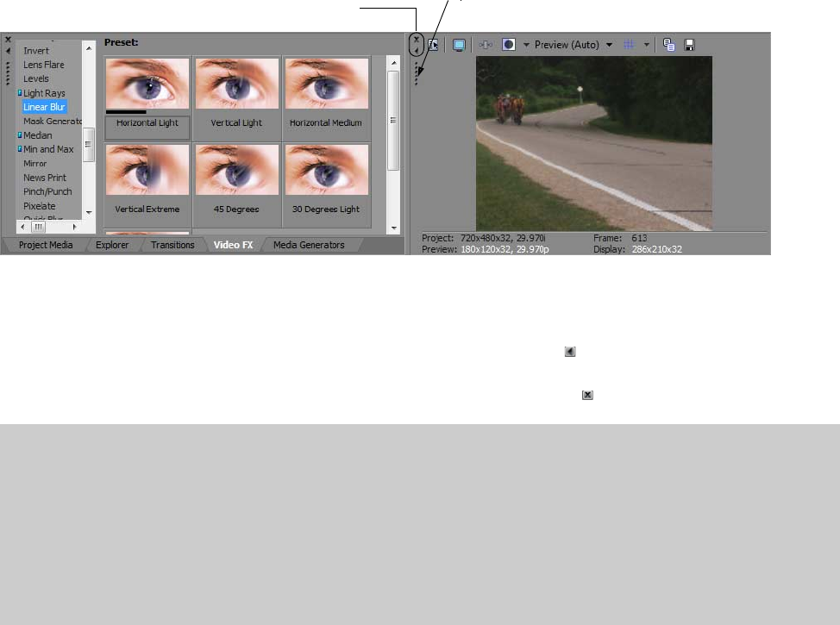Viewport: 840px width, 625px height.
Task: Click the Preset: heading label
Action: 121,42
